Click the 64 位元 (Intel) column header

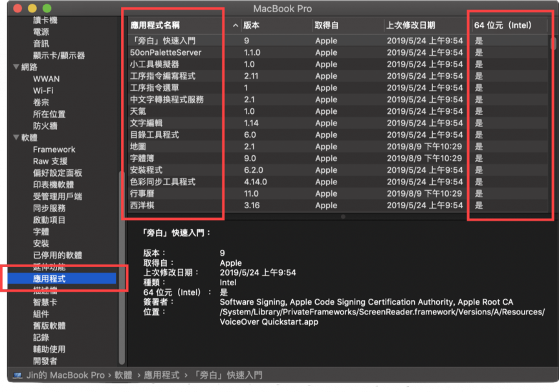coord(503,26)
